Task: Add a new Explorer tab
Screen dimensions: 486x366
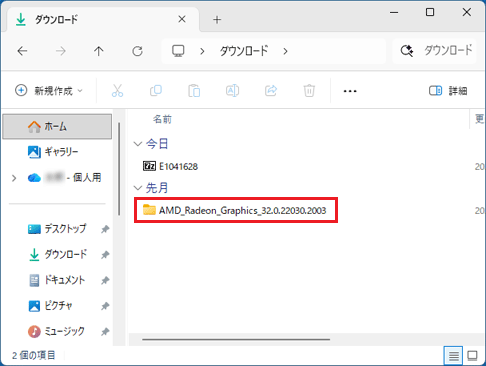Action: click(217, 20)
